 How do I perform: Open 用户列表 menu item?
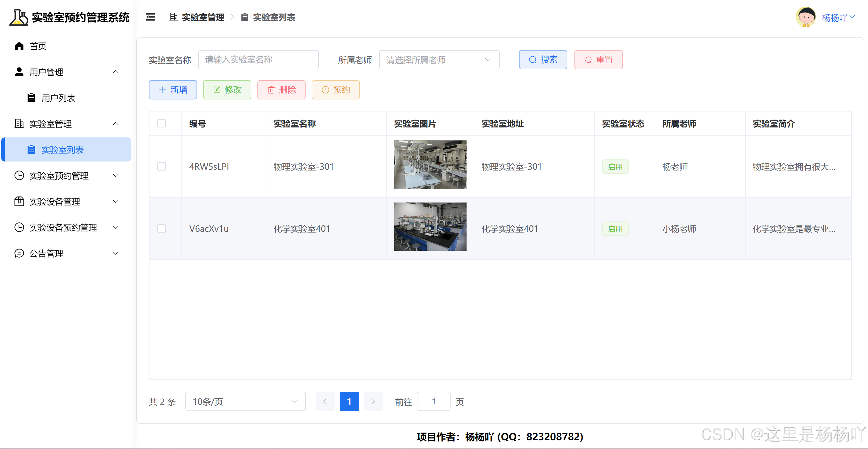[66, 98]
